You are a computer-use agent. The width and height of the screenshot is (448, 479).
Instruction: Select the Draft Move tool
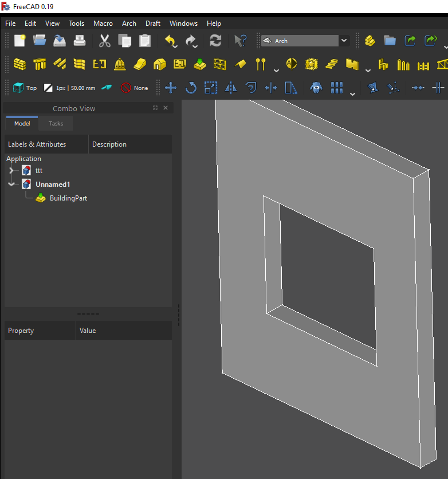[170, 88]
